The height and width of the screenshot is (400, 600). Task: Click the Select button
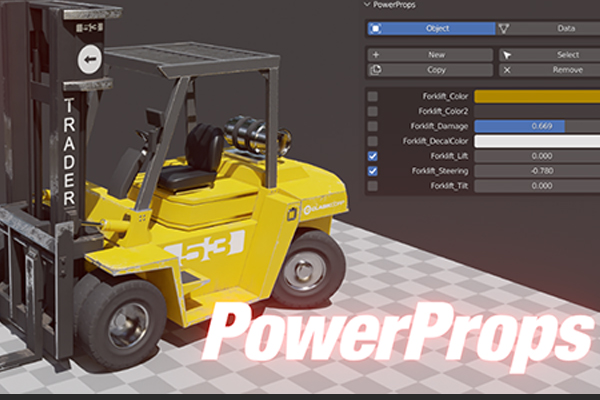549,55
